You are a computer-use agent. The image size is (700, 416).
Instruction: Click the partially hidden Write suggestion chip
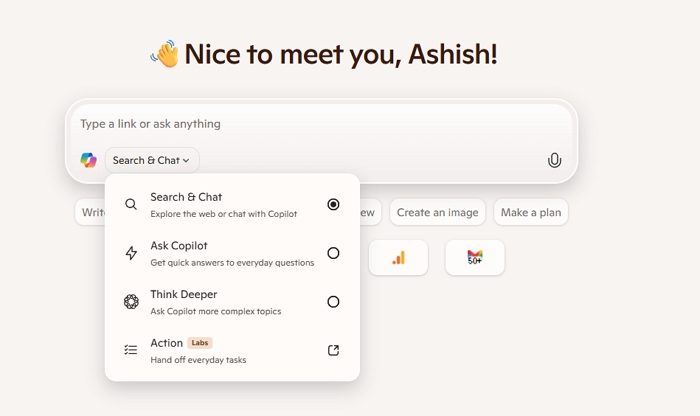point(92,212)
